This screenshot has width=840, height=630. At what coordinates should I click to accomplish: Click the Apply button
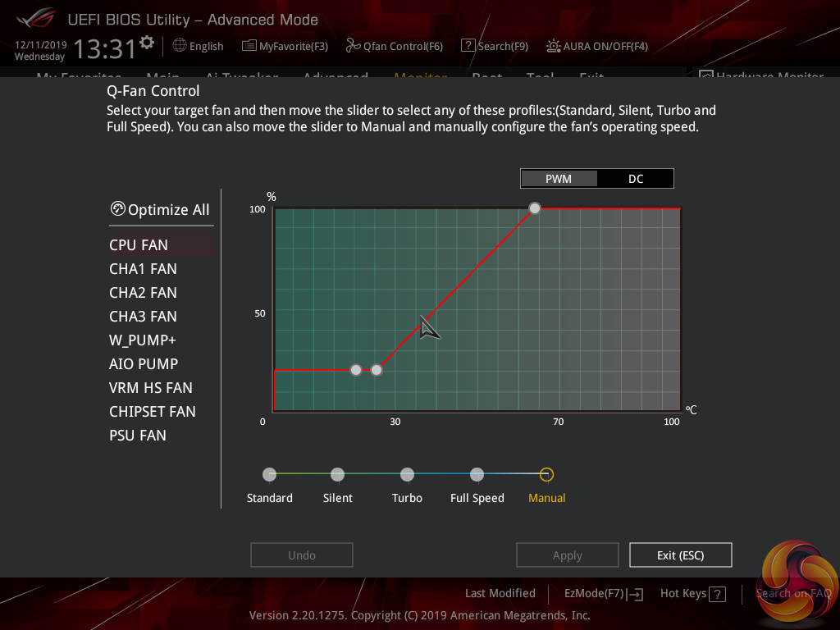568,555
